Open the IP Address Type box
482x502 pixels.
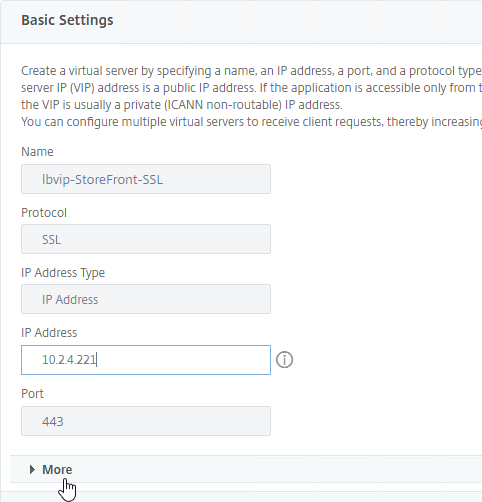point(146,299)
